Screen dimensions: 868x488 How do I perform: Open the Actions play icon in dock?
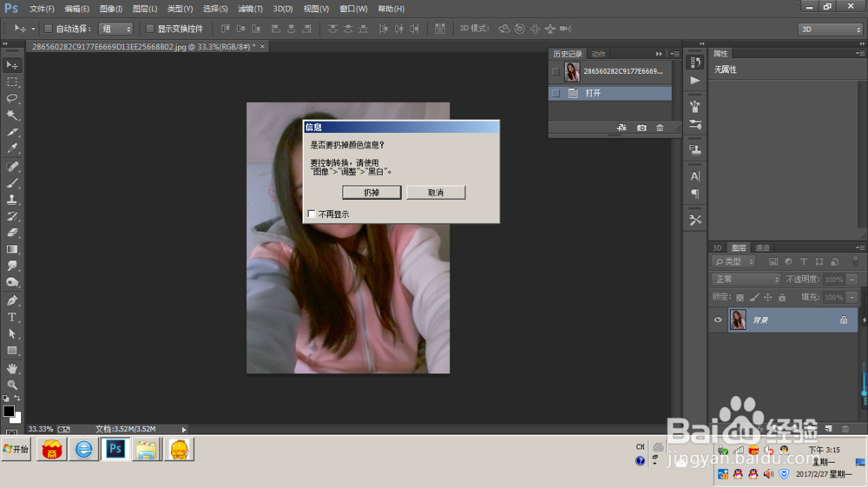coord(694,81)
